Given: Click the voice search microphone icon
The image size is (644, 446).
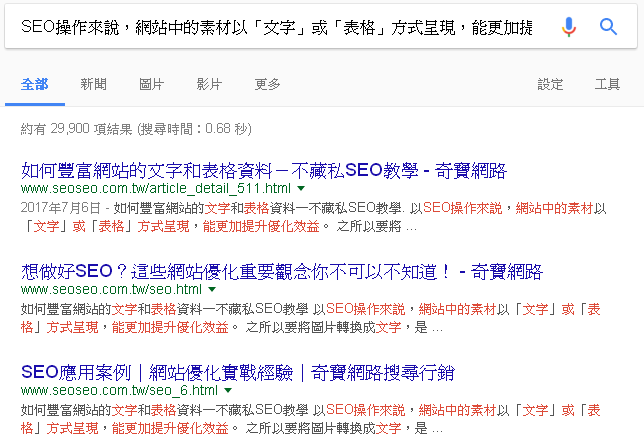Looking at the screenshot, I should 569,27.
